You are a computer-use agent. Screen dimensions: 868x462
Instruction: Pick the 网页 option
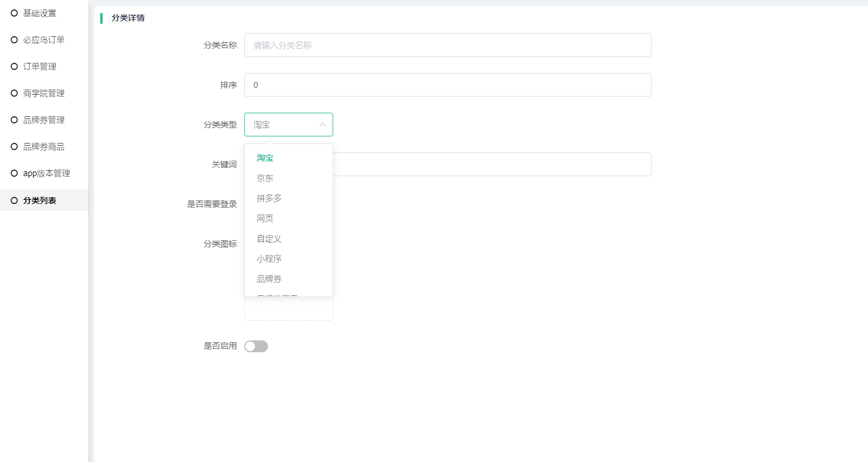click(265, 218)
